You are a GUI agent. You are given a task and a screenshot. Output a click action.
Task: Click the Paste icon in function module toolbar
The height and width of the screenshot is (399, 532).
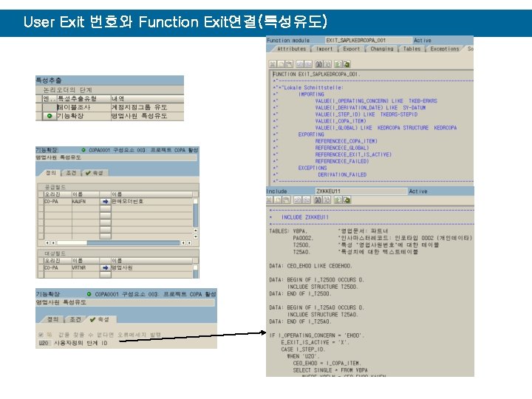[289, 64]
